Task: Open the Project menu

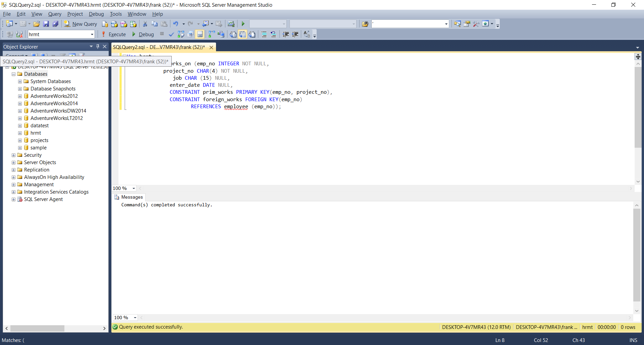Action: pos(75,14)
